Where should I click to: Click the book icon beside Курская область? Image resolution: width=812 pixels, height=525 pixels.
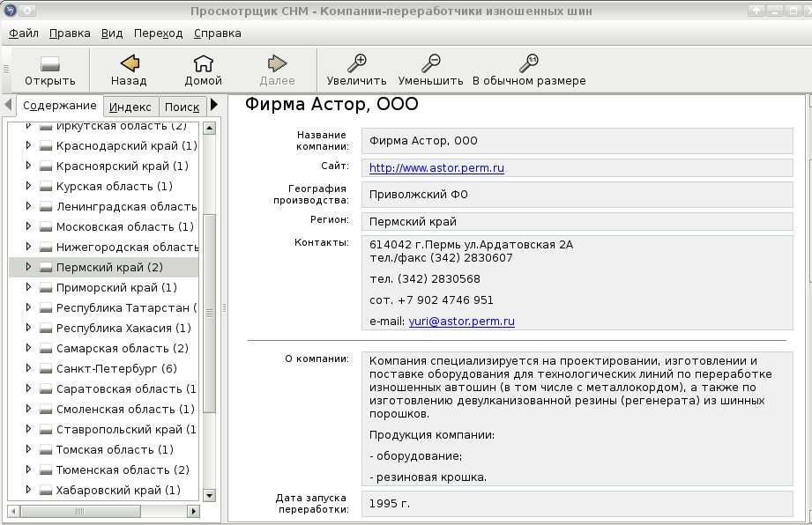[x=46, y=187]
